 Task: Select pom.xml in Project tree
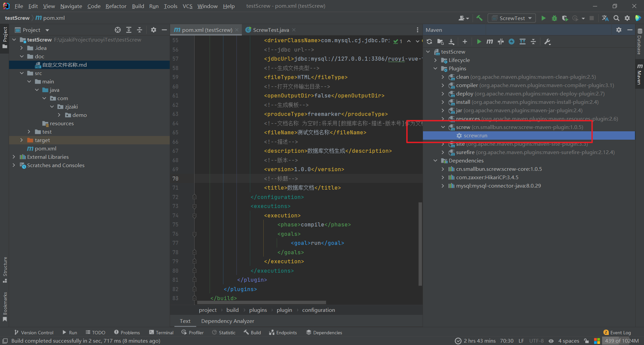45,148
